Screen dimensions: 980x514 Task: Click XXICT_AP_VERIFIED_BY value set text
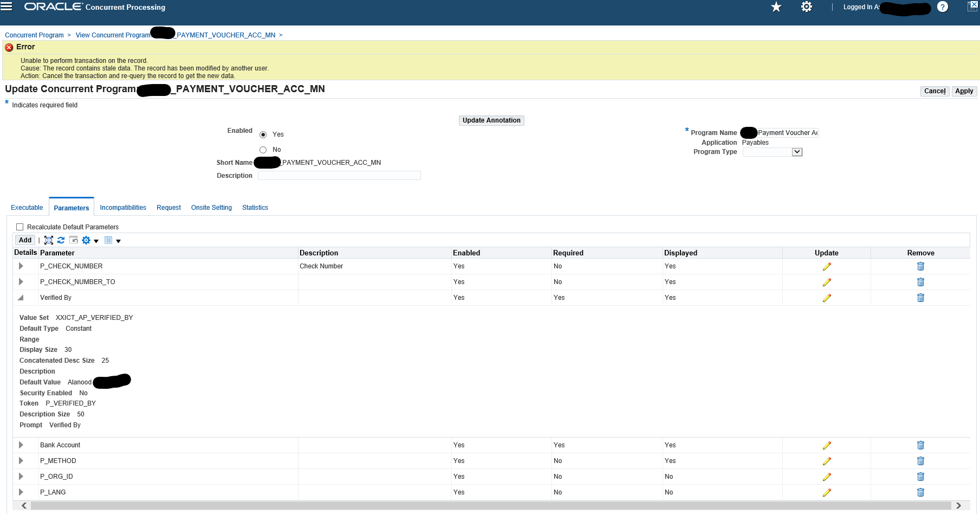click(x=94, y=318)
